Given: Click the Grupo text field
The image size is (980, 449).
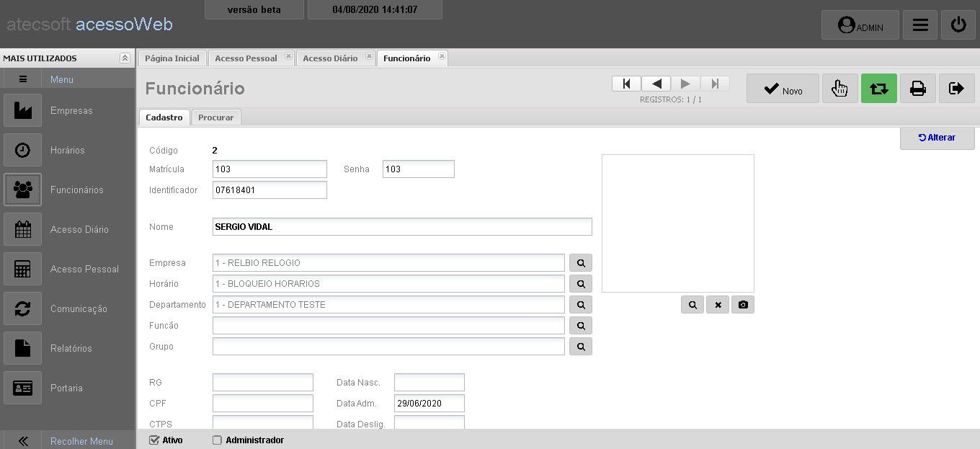Looking at the screenshot, I should [388, 347].
